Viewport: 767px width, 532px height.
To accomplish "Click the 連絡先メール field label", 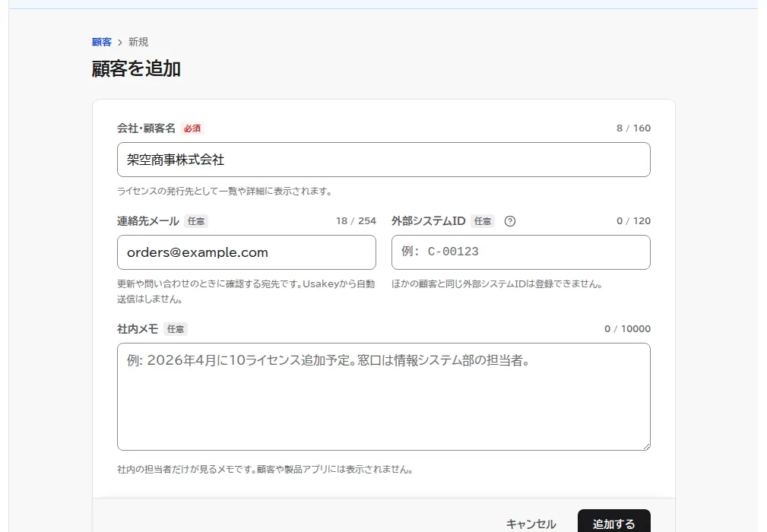I will click(148, 221).
